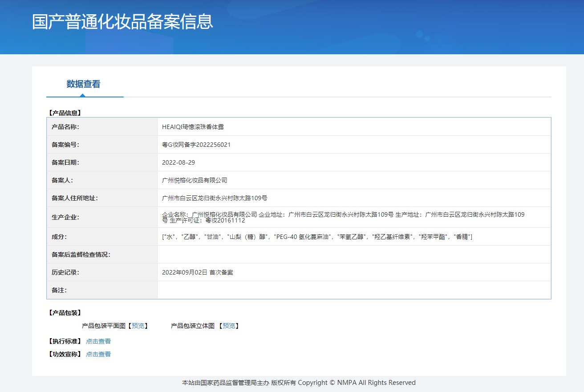Click the page title 国产普通化妆品备案信息
Image resolution: width=584 pixels, height=392 pixels.
pos(122,22)
